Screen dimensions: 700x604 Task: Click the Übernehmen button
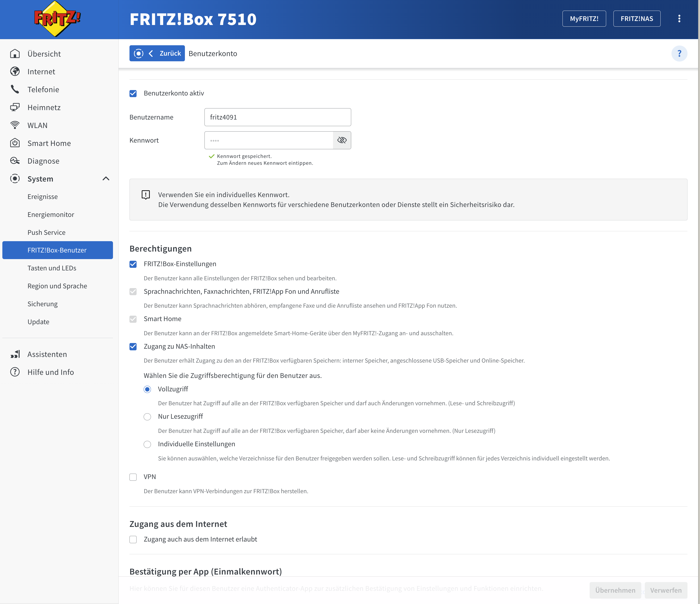pyautogui.click(x=615, y=590)
